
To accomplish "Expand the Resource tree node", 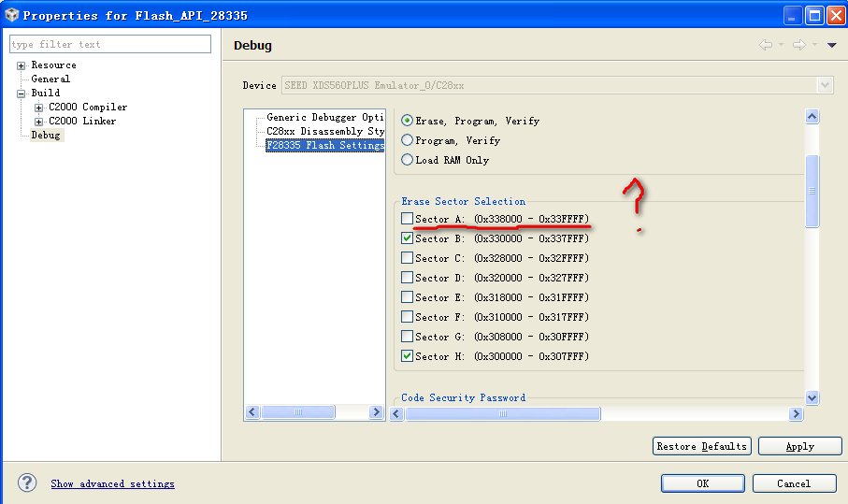I will (22, 65).
